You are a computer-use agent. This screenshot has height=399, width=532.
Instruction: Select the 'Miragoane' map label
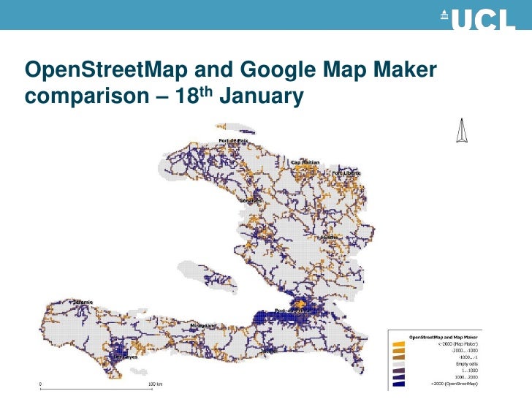(x=203, y=326)
